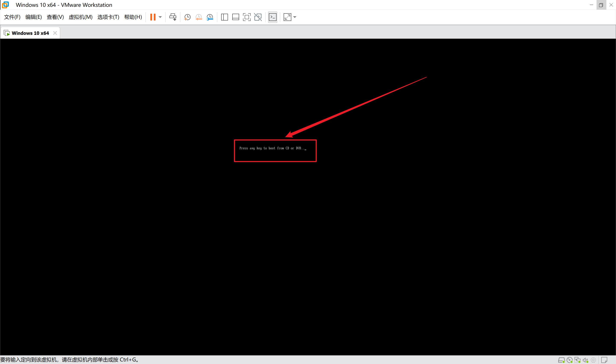The height and width of the screenshot is (364, 616).
Task: Toggle the library sidebar view
Action: (x=224, y=17)
